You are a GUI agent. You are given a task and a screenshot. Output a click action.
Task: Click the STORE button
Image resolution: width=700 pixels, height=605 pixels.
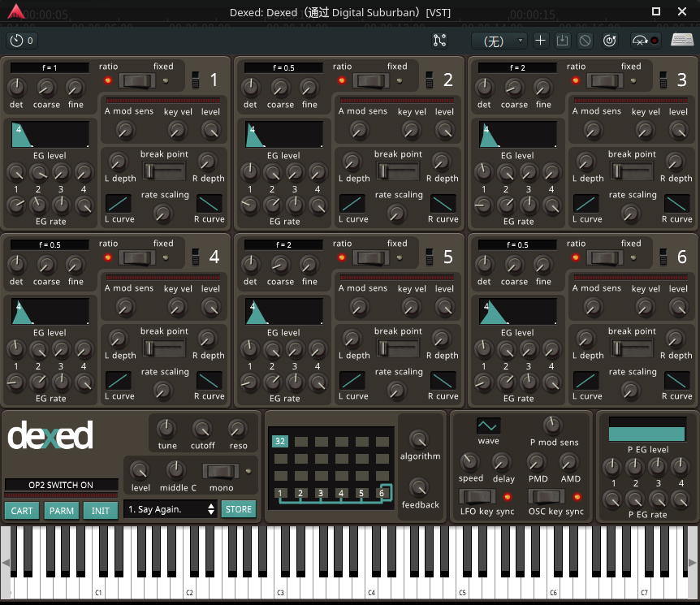click(x=239, y=509)
